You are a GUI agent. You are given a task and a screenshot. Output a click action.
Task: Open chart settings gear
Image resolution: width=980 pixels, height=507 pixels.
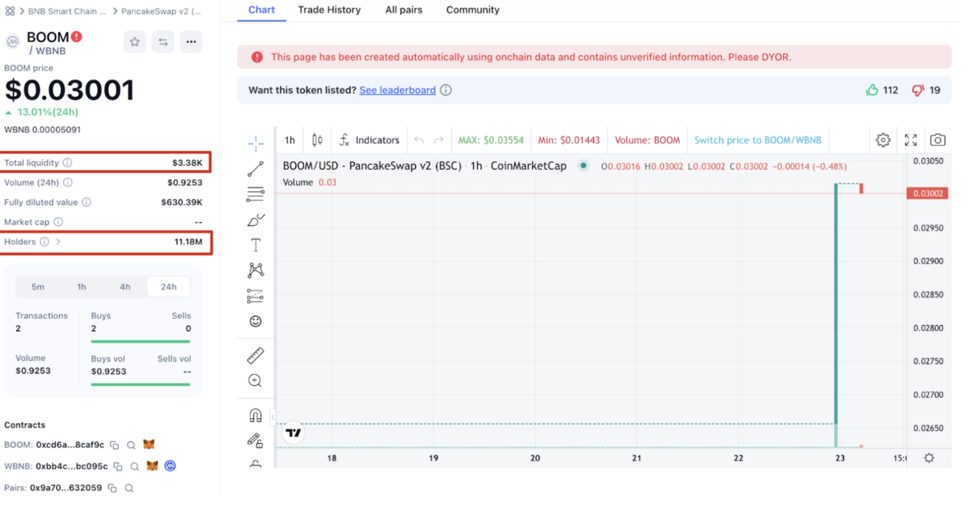click(882, 140)
